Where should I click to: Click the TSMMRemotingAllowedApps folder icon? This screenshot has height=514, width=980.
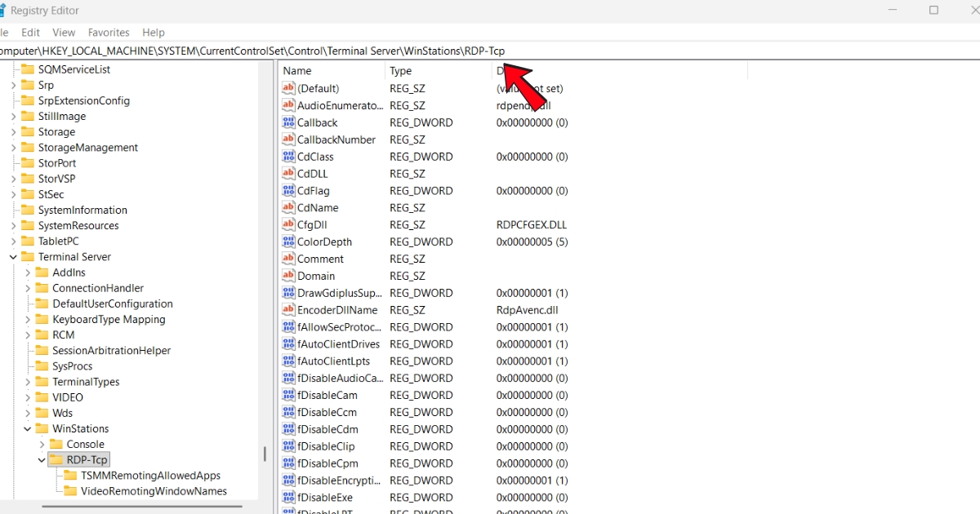70,476
